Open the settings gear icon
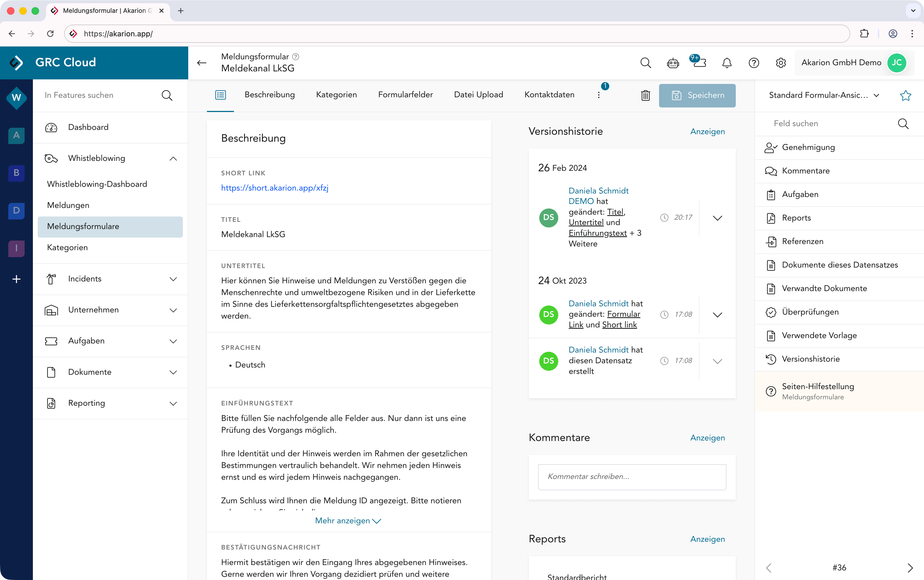The width and height of the screenshot is (924, 580). point(780,63)
